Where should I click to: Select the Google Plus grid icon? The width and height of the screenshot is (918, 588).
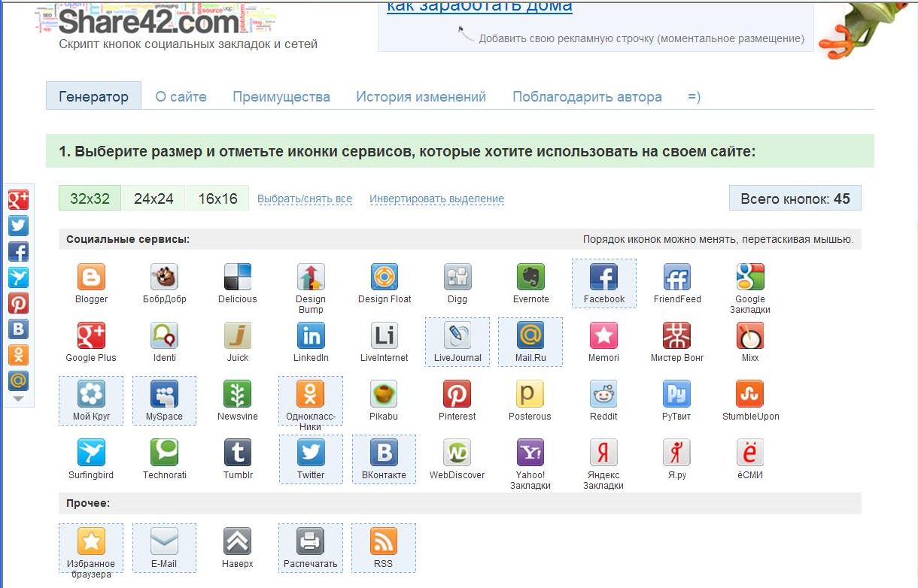tap(91, 335)
